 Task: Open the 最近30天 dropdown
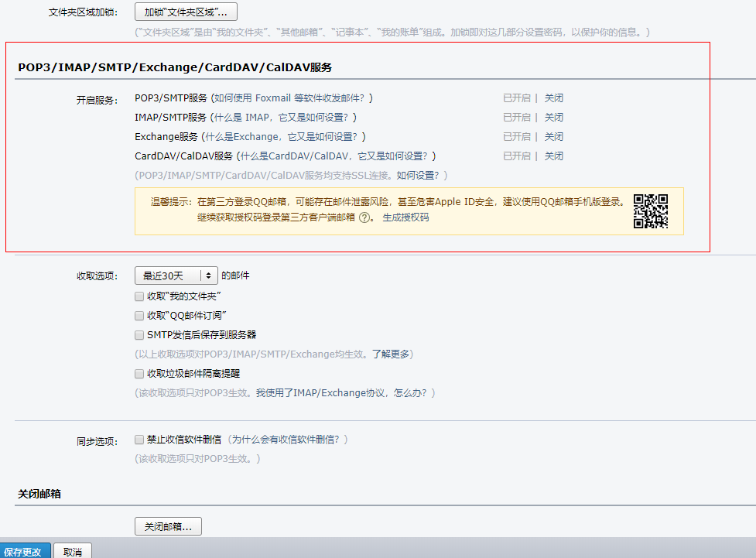coord(176,275)
